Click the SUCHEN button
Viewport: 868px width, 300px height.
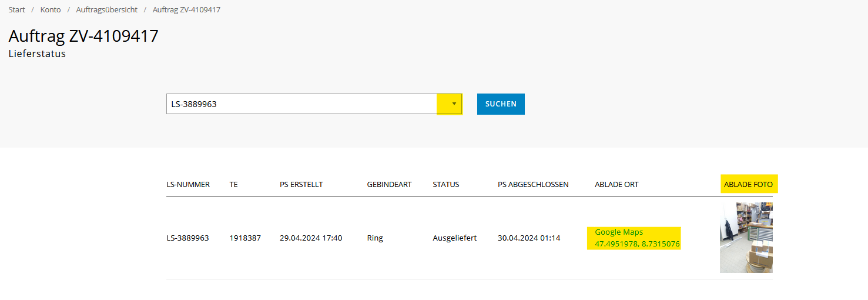pos(501,104)
